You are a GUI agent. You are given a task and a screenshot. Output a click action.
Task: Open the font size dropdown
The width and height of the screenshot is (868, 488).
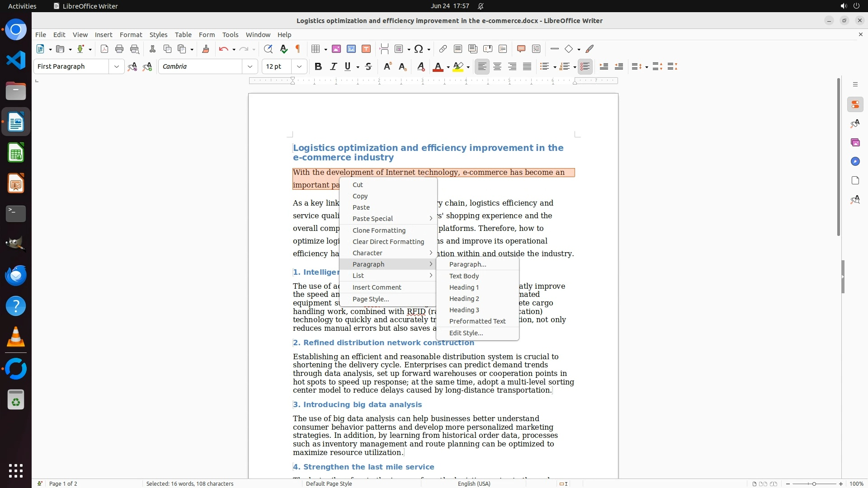pyautogui.click(x=299, y=67)
